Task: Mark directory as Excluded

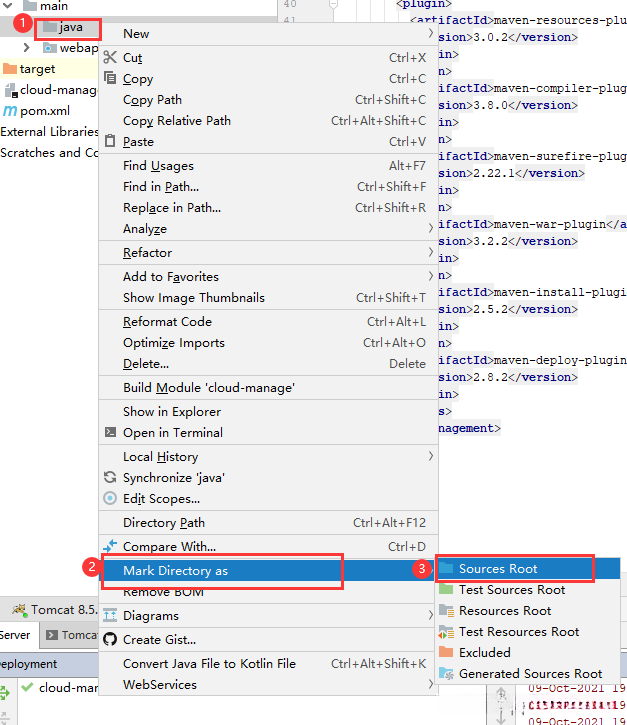Action: (x=528, y=652)
